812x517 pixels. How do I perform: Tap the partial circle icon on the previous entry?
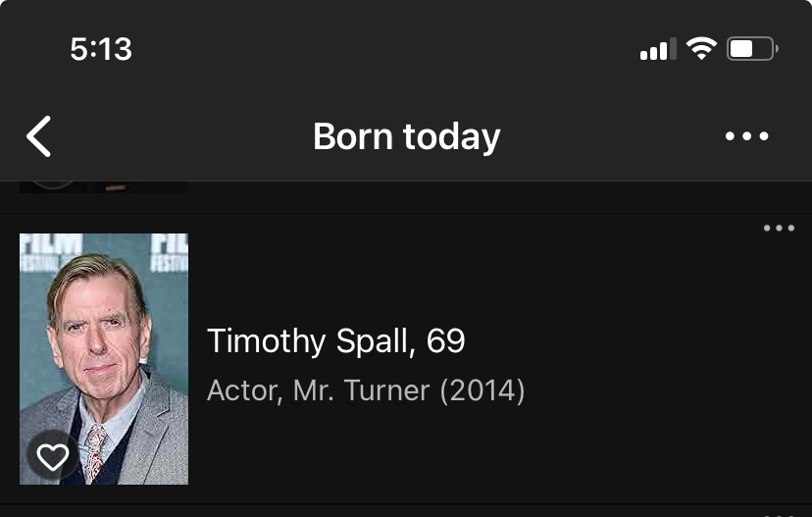pyautogui.click(x=53, y=184)
